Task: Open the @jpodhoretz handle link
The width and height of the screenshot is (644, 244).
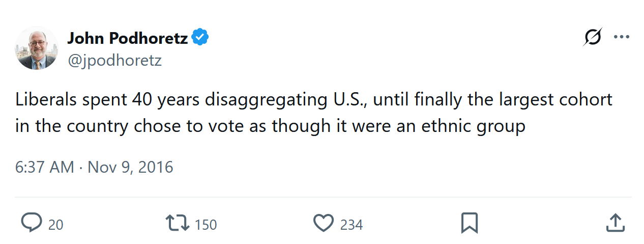Action: [x=114, y=61]
